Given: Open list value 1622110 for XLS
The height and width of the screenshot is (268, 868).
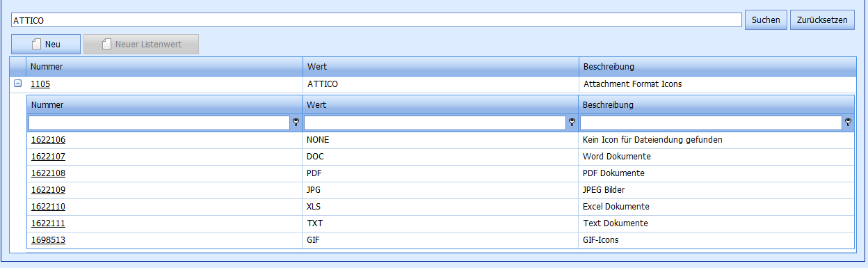Looking at the screenshot, I should click(x=48, y=207).
